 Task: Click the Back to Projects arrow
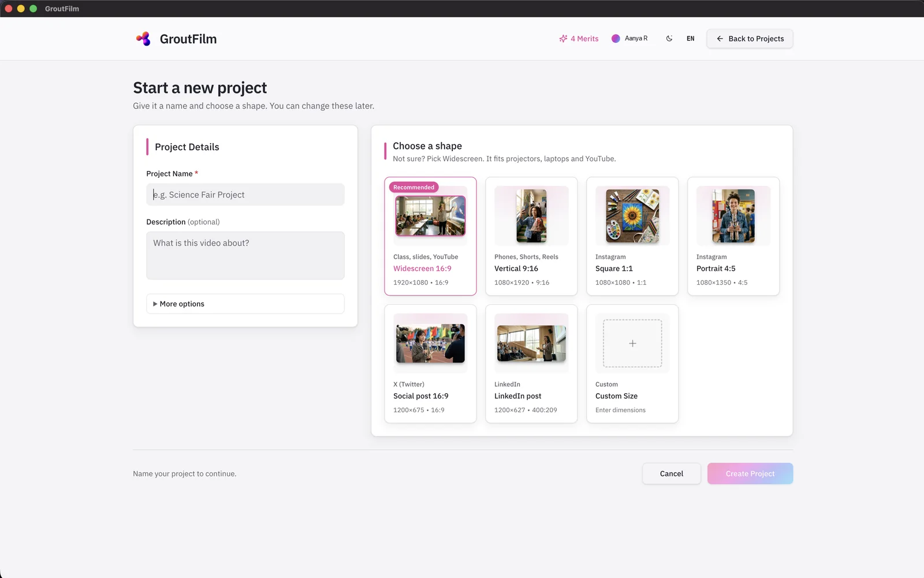[x=720, y=39]
